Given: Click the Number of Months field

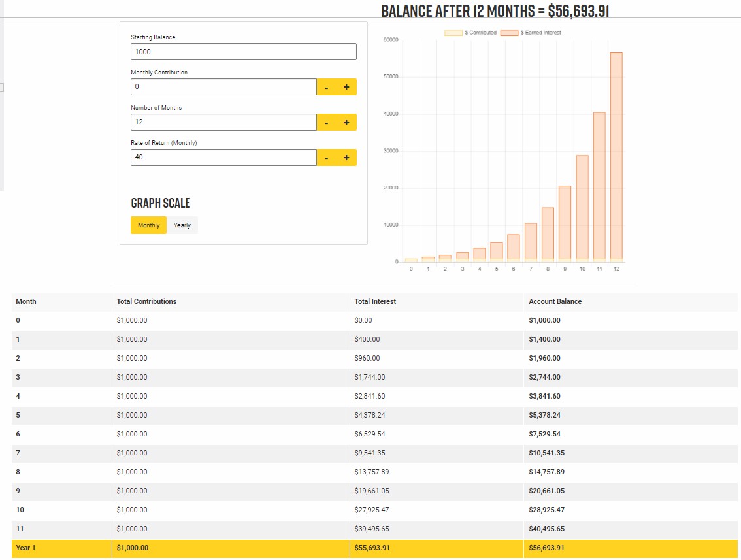Looking at the screenshot, I should pyautogui.click(x=223, y=122).
